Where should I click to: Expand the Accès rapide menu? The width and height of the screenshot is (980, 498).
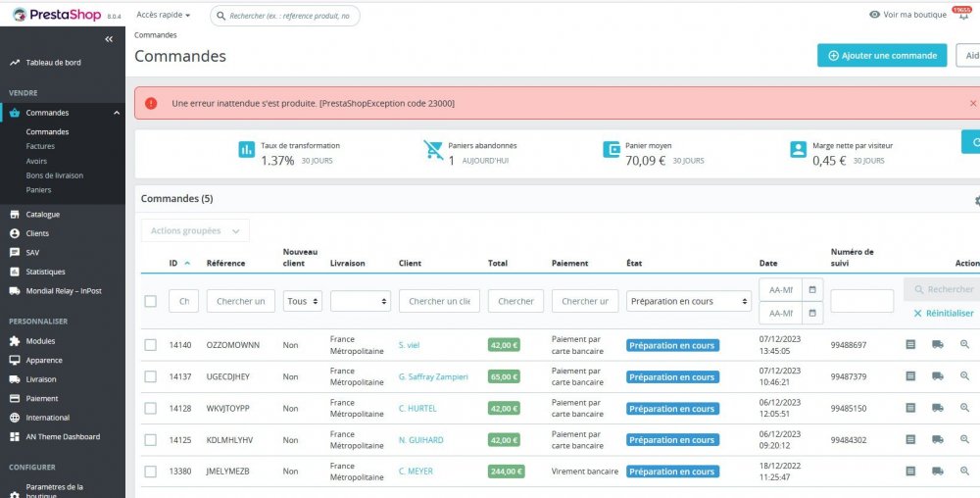[x=164, y=15]
